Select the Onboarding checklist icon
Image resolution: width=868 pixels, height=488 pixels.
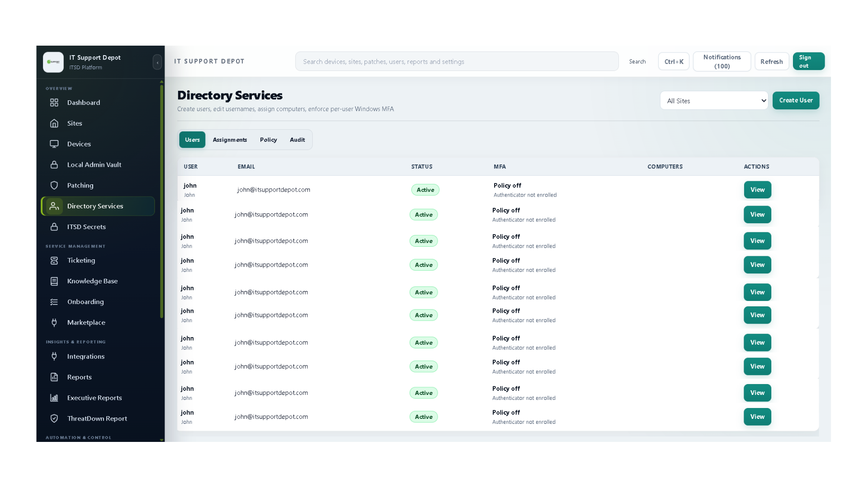[54, 302]
